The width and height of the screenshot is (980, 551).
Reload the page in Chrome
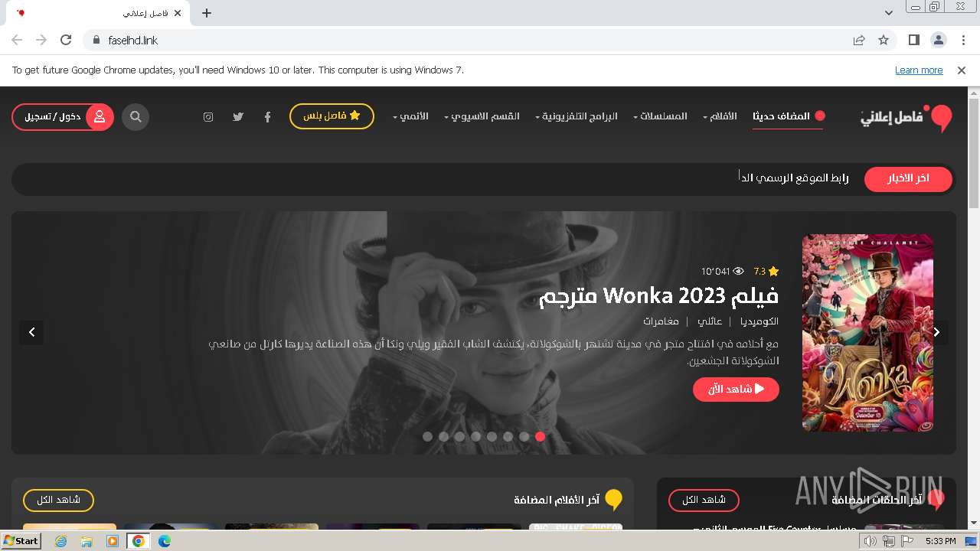coord(66,40)
